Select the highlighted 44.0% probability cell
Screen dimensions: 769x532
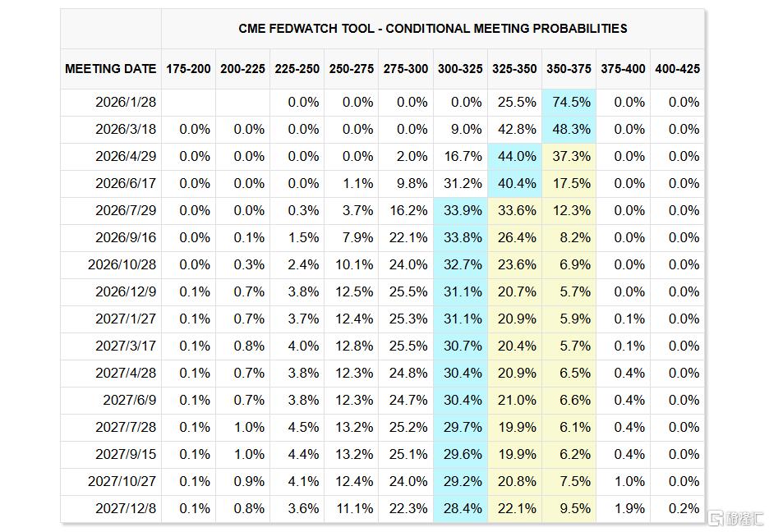pyautogui.click(x=516, y=156)
